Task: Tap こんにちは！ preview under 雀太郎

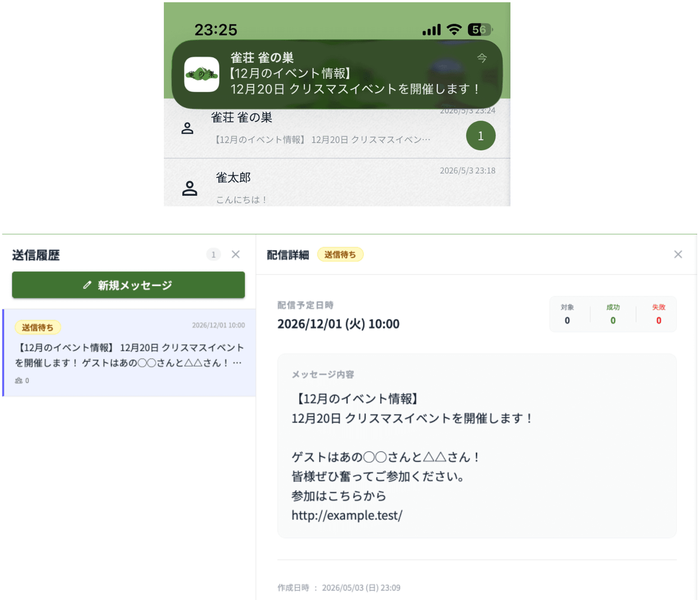Action: pyautogui.click(x=242, y=200)
